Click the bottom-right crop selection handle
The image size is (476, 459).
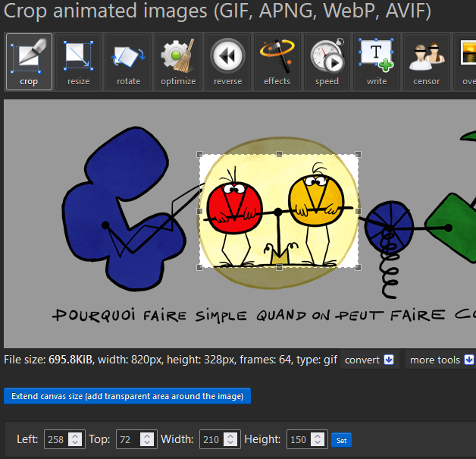point(359,267)
